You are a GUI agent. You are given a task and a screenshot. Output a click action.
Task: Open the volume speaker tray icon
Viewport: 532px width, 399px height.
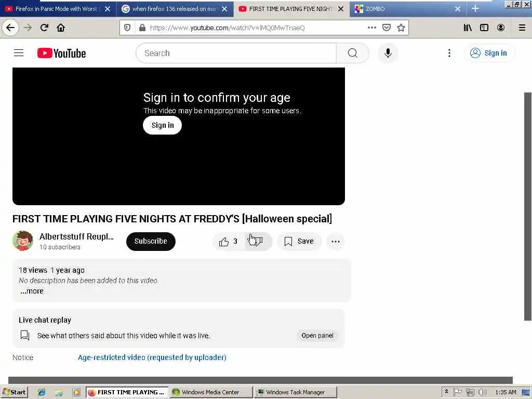click(482, 392)
